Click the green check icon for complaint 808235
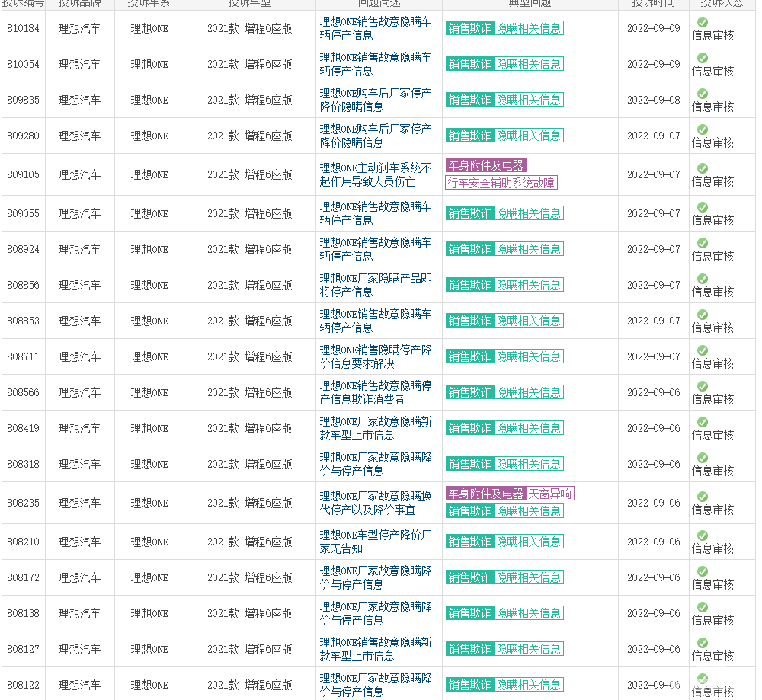This screenshot has width=762, height=700. (703, 497)
